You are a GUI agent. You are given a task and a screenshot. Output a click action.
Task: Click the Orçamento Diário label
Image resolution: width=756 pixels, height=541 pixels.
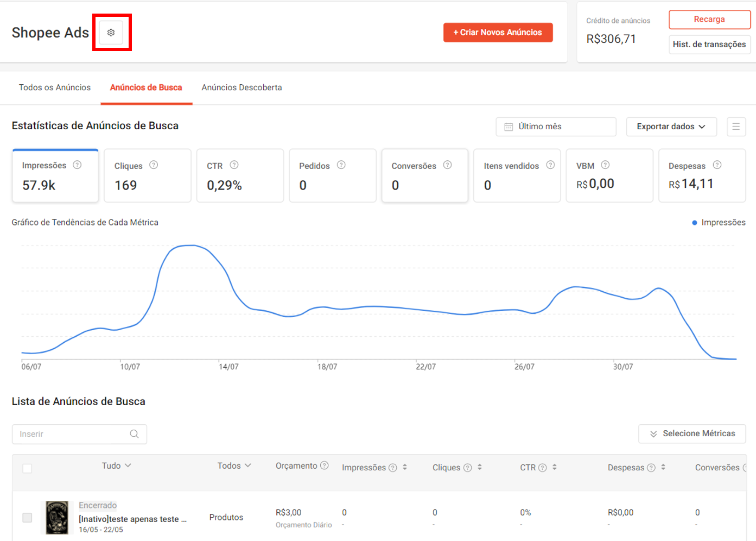[303, 525]
